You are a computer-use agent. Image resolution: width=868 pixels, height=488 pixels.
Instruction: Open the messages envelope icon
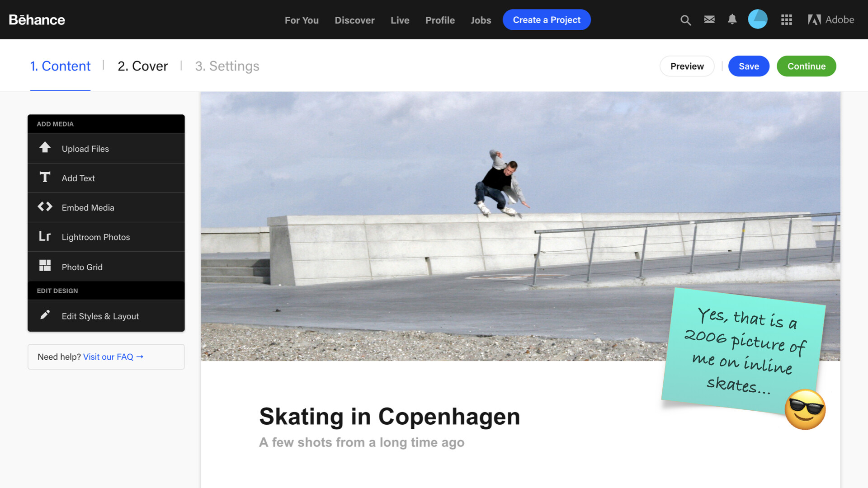click(x=709, y=19)
